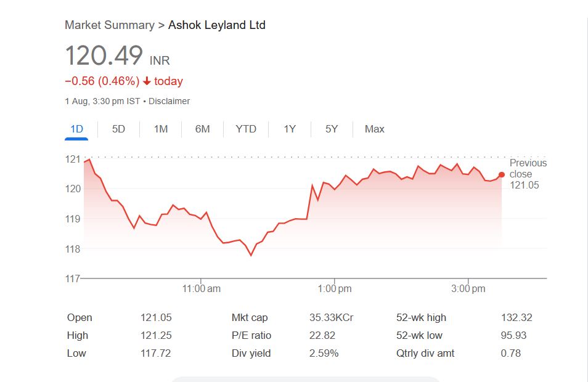
Task: Select the 1D time range tab
Action: (x=76, y=129)
